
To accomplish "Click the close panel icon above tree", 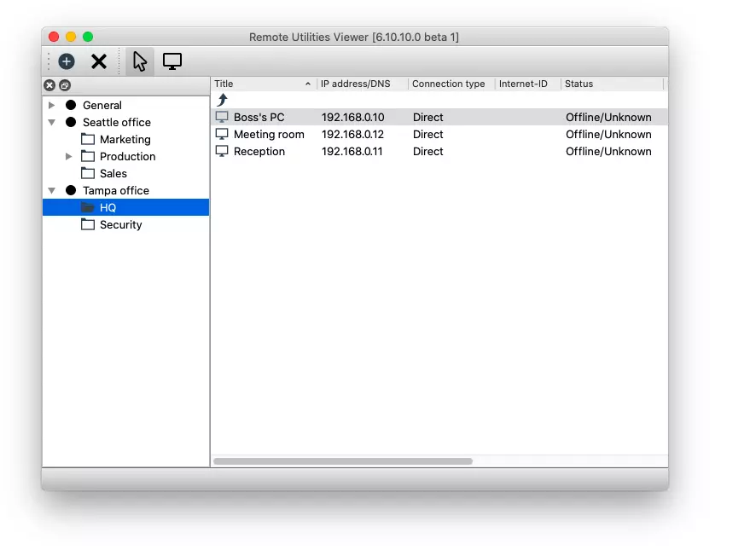I will tap(49, 85).
